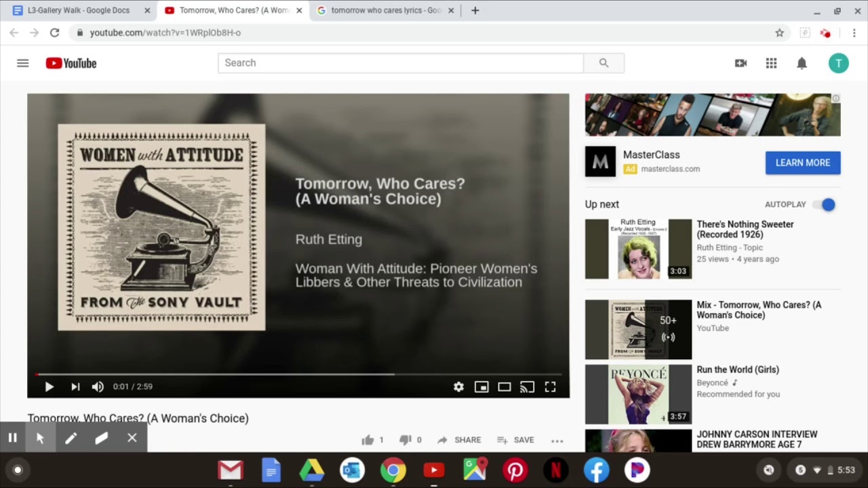This screenshot has height=488, width=868.
Task: Open There's Nothing Sweeter video thumbnail
Action: (638, 249)
